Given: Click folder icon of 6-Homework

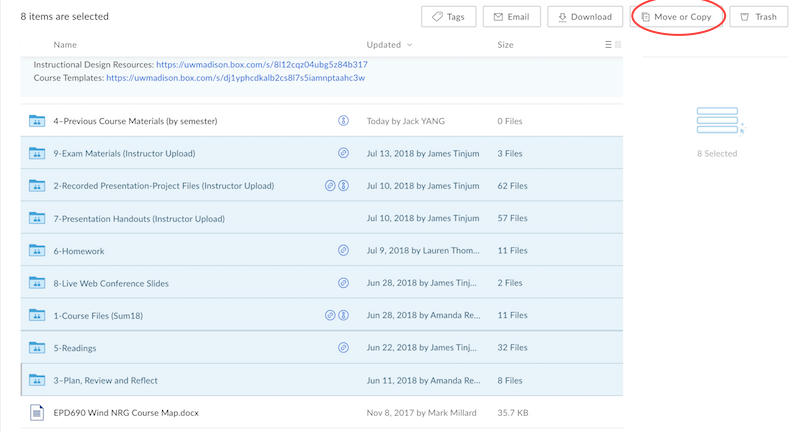Looking at the screenshot, I should click(x=37, y=250).
